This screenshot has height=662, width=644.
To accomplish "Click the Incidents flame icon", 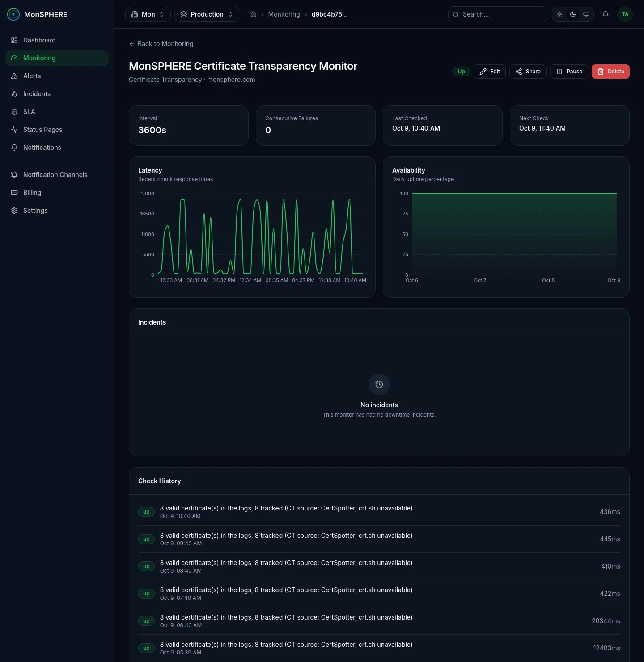I will point(14,94).
